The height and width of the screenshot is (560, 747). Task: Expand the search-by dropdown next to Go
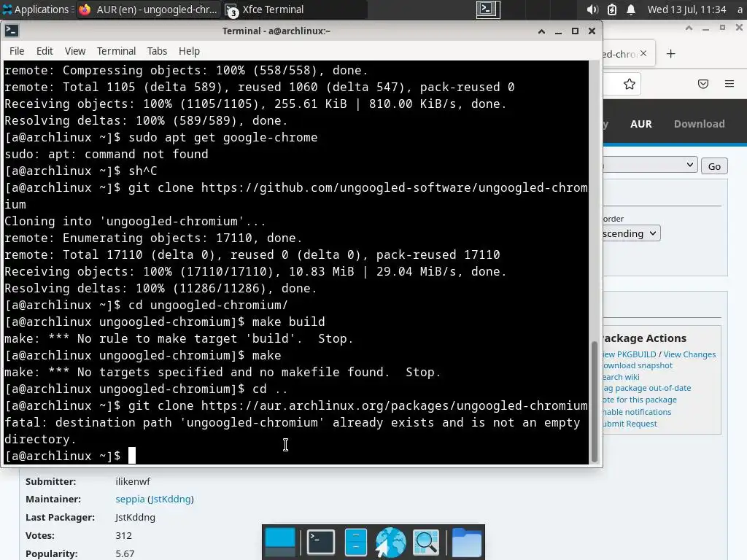(650, 166)
